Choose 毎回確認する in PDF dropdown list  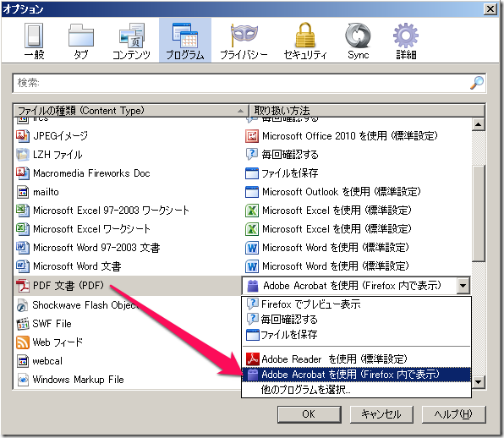pyautogui.click(x=356, y=319)
